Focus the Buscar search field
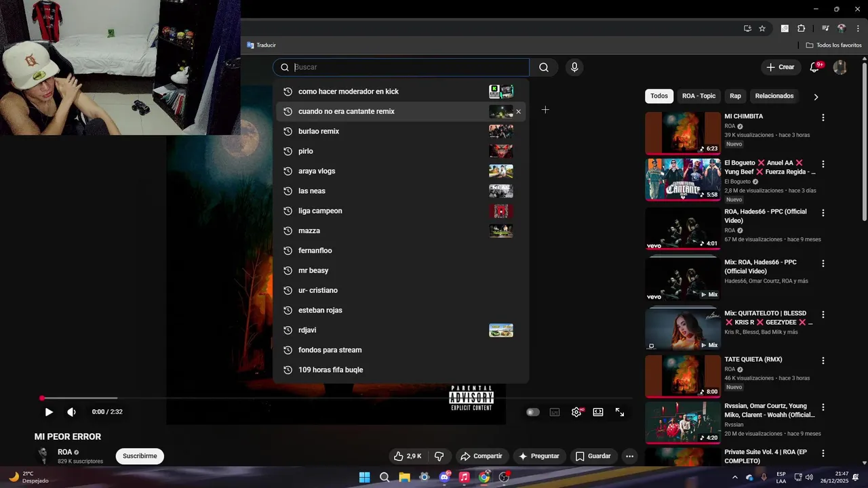 (401, 67)
